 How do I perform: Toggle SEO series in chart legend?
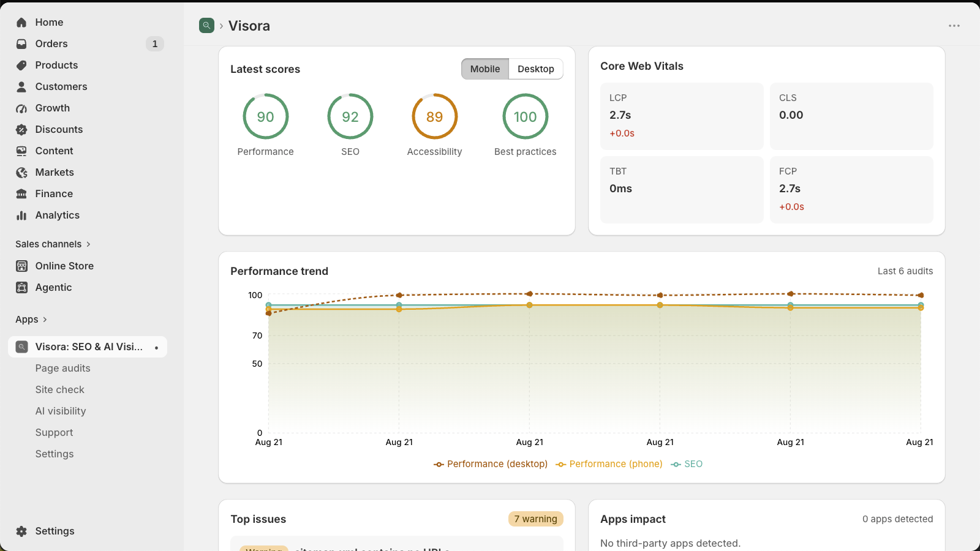click(x=687, y=464)
